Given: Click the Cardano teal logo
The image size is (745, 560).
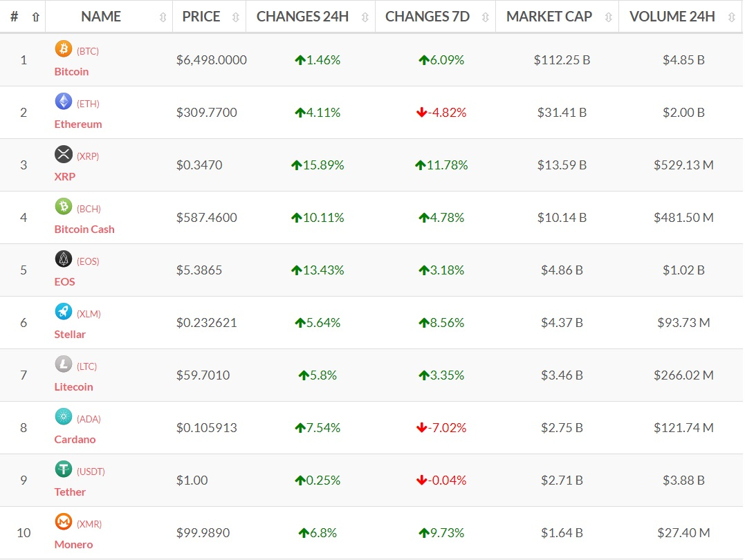Looking at the screenshot, I should [63, 417].
